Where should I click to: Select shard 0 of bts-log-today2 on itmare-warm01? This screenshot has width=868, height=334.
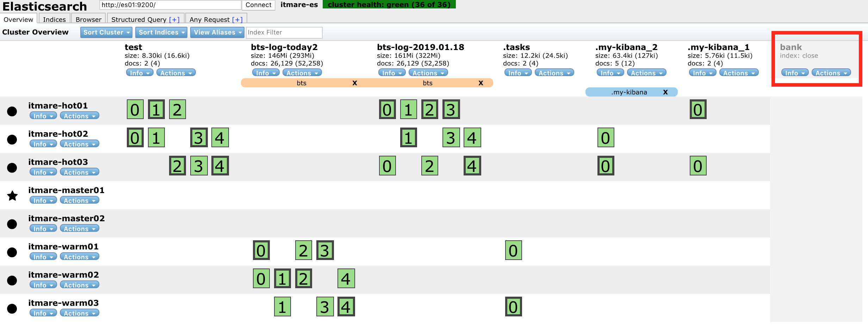click(261, 250)
